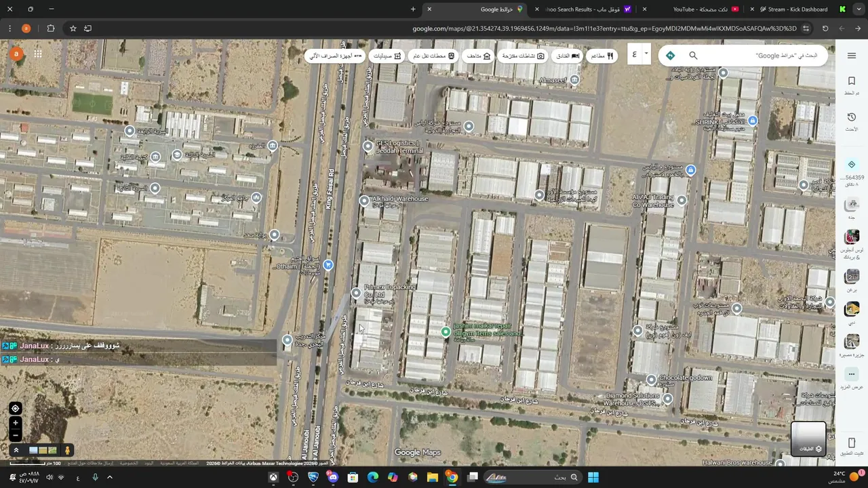This screenshot has width=868, height=488.
Task: Click the search magnifier icon
Action: pyautogui.click(x=693, y=56)
